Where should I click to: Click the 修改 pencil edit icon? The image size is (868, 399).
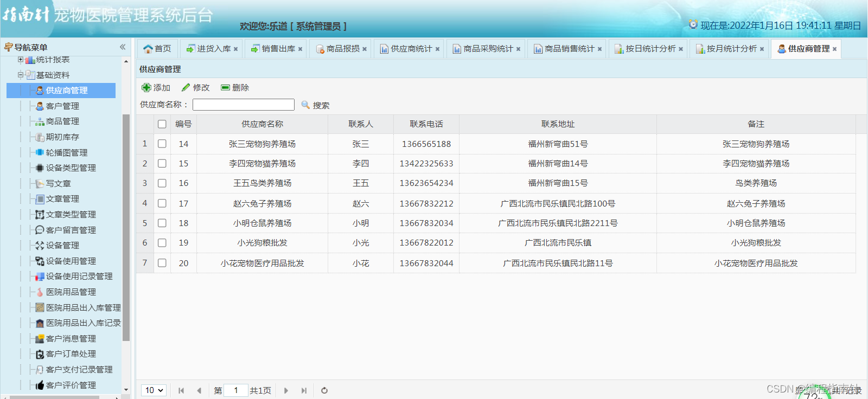click(x=186, y=88)
